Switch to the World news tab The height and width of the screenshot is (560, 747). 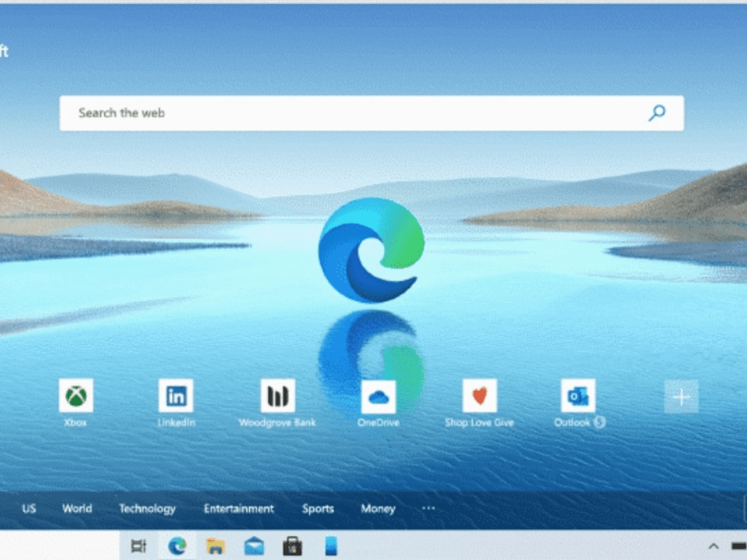pos(77,508)
